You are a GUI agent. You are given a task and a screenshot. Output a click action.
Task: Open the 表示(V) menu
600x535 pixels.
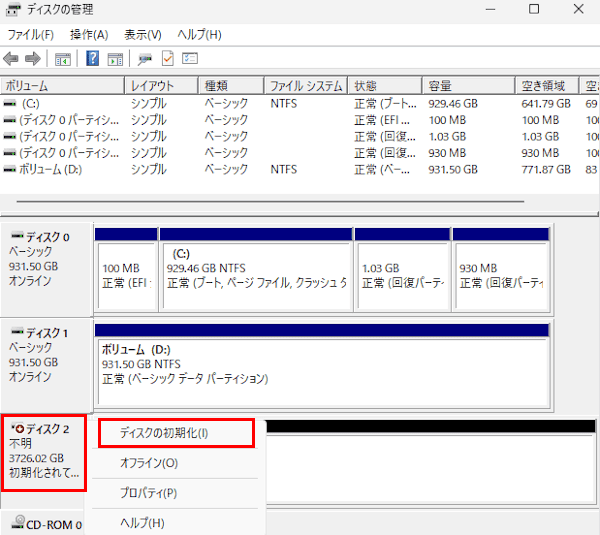click(143, 35)
